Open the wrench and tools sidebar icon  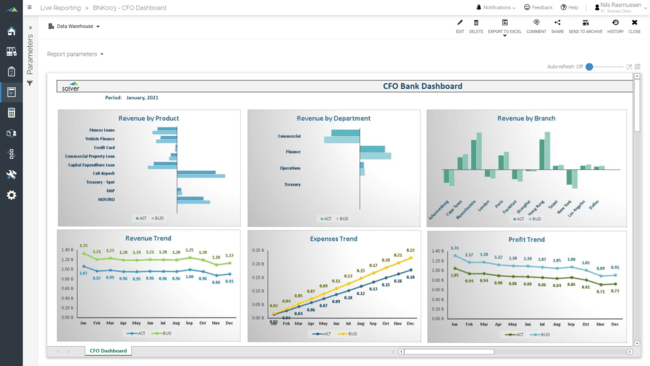(11, 175)
